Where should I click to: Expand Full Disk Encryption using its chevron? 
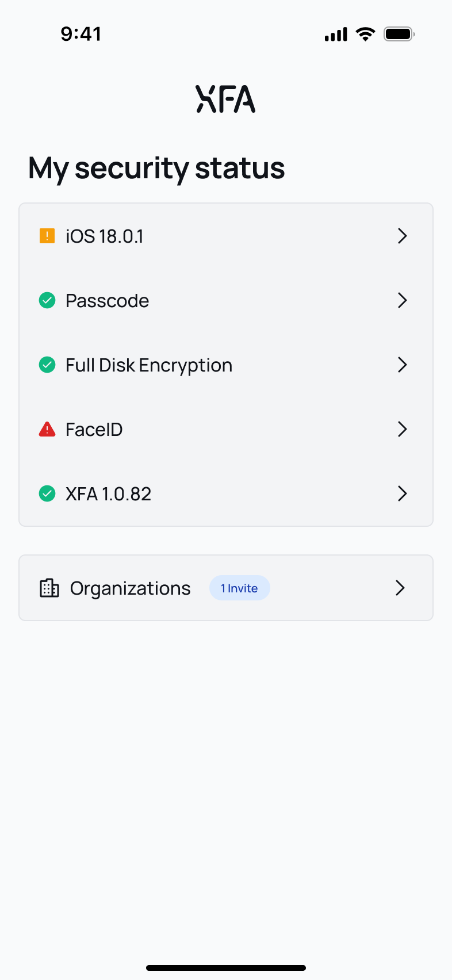[403, 365]
